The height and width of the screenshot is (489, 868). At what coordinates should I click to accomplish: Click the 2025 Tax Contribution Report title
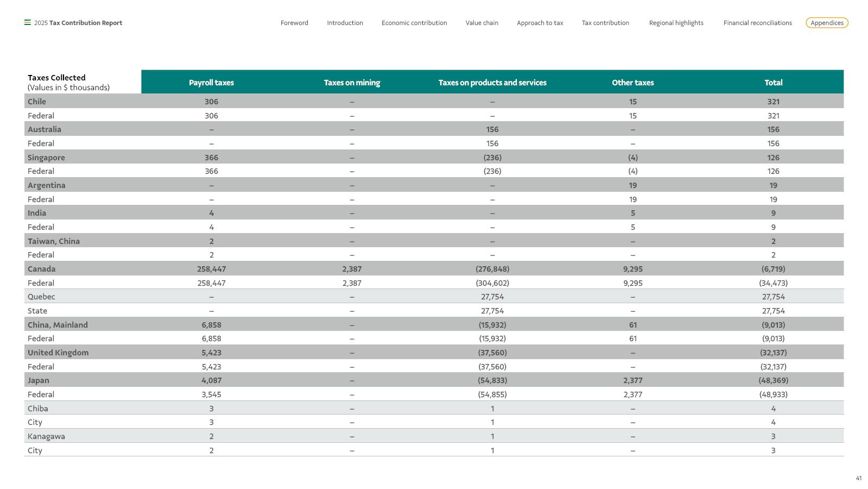(x=78, y=23)
